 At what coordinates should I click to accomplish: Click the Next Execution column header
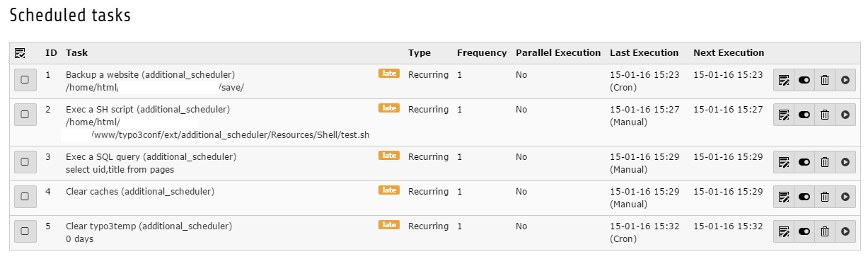coord(729,53)
